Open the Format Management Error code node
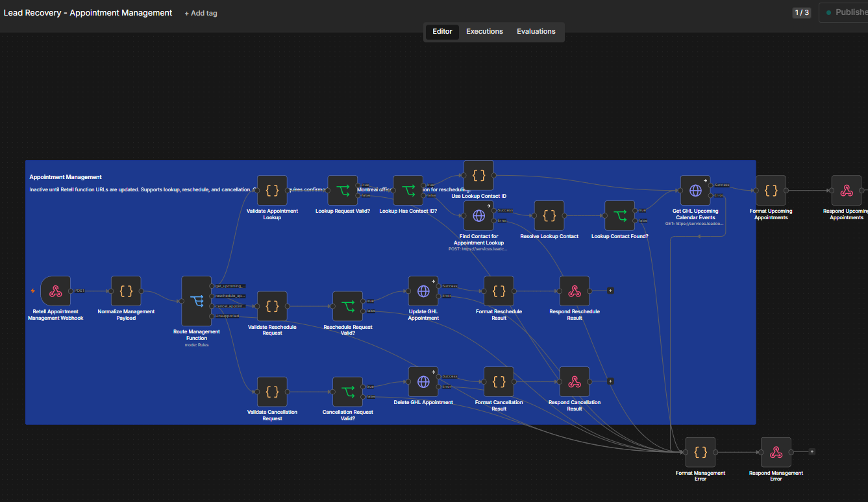The width and height of the screenshot is (868, 502). pyautogui.click(x=700, y=452)
